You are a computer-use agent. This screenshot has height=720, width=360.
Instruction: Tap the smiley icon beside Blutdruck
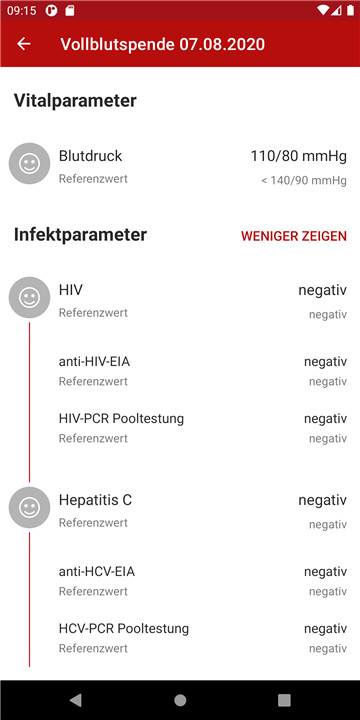tap(29, 163)
